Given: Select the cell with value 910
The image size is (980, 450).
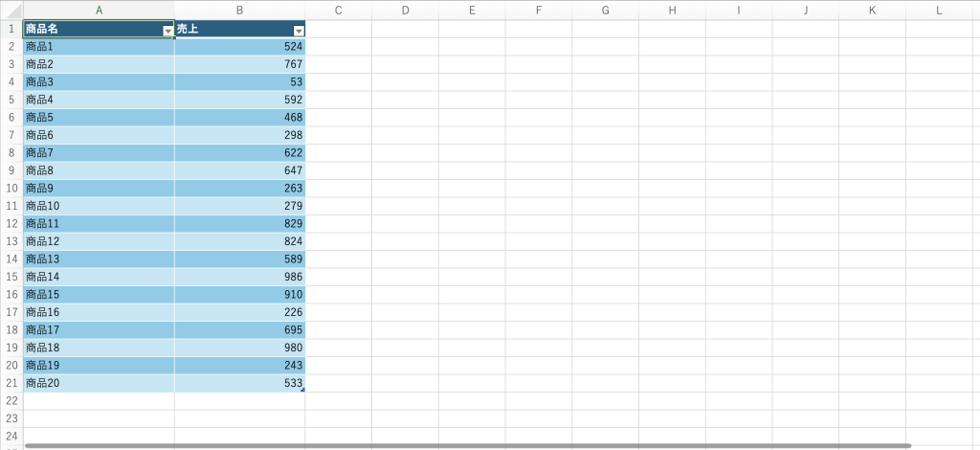Looking at the screenshot, I should [239, 294].
